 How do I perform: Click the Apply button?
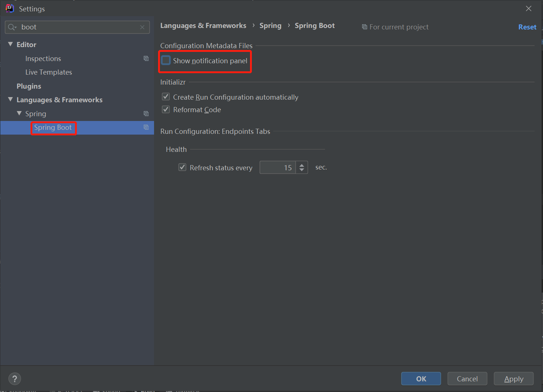(x=514, y=379)
